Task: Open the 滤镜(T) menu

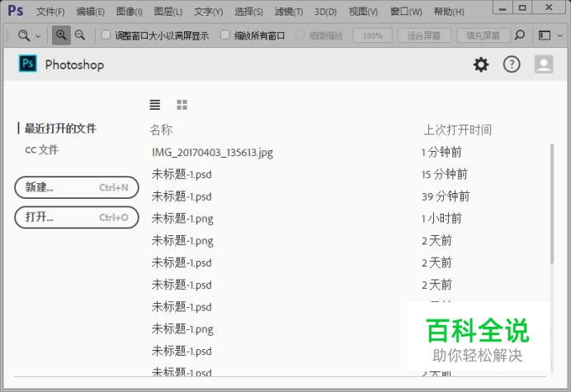Action: (x=289, y=12)
